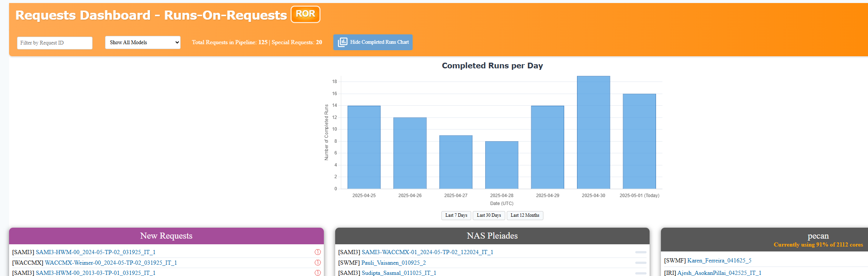Toggle the Hide Completed Runs Chart button

[x=373, y=42]
